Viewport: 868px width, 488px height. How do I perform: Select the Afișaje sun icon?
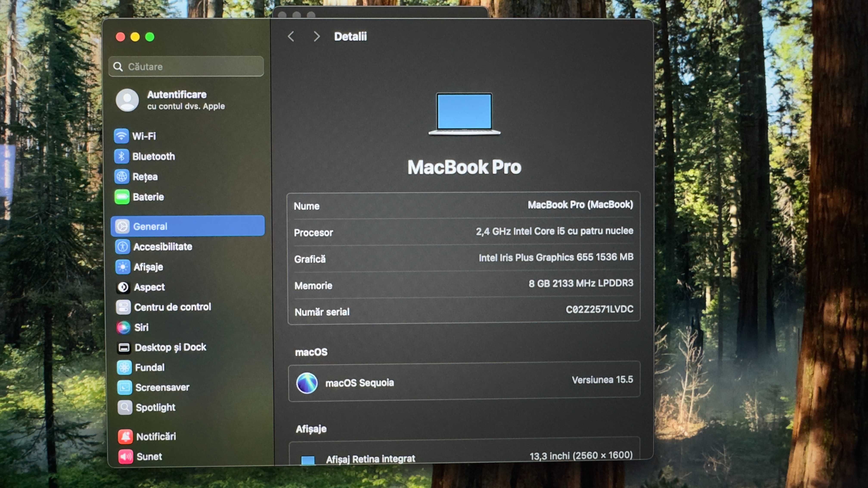[123, 267]
